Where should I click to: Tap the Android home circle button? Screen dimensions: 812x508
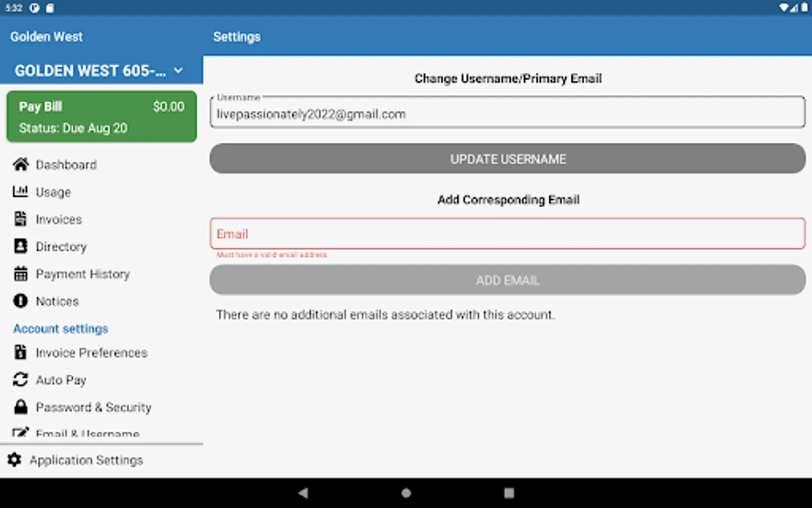click(406, 493)
